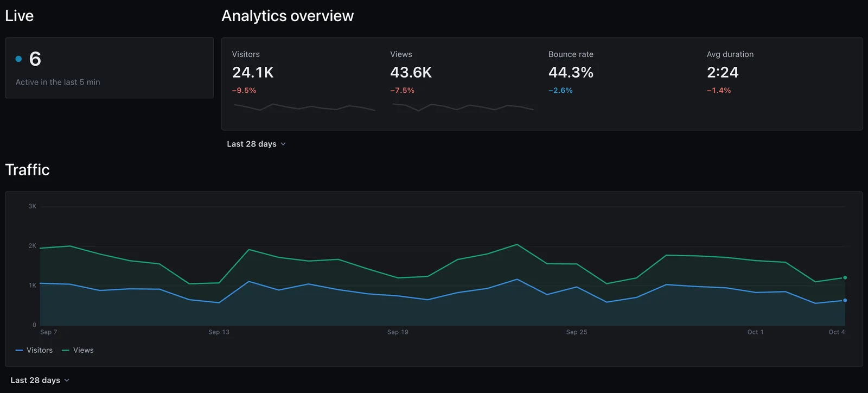
Task: Click the Views label in Analytics overview
Action: tap(401, 54)
